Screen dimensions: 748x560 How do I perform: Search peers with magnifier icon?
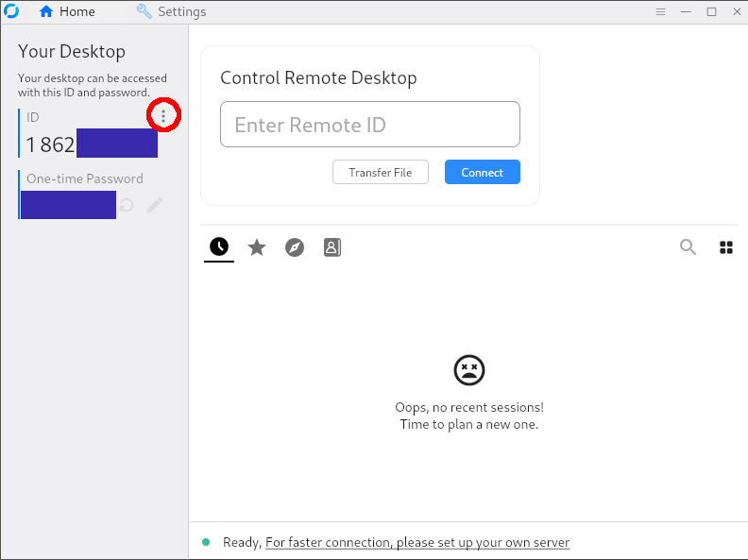pyautogui.click(x=688, y=247)
